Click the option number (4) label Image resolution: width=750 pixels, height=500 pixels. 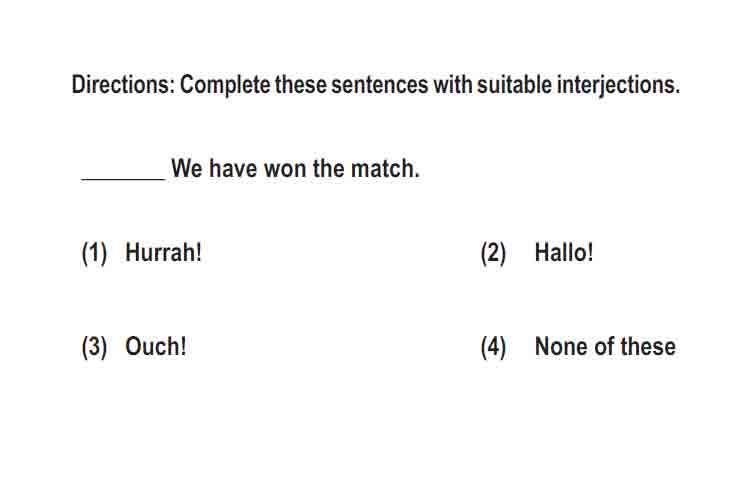tap(493, 347)
